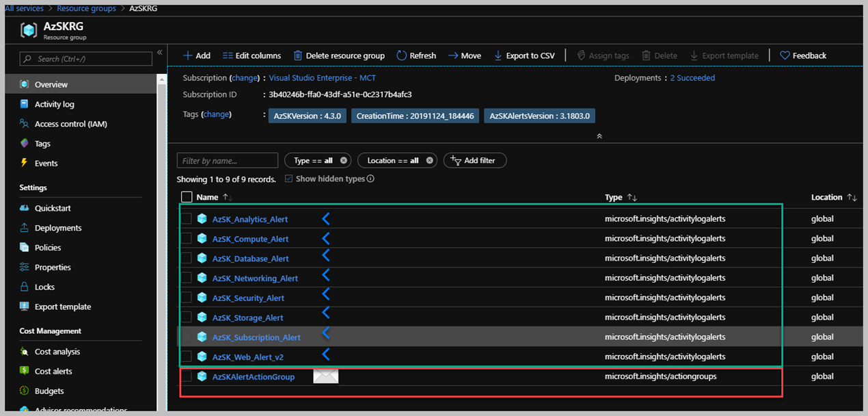Click the info icon beside Show hidden types
The height and width of the screenshot is (416, 868).
tap(370, 179)
